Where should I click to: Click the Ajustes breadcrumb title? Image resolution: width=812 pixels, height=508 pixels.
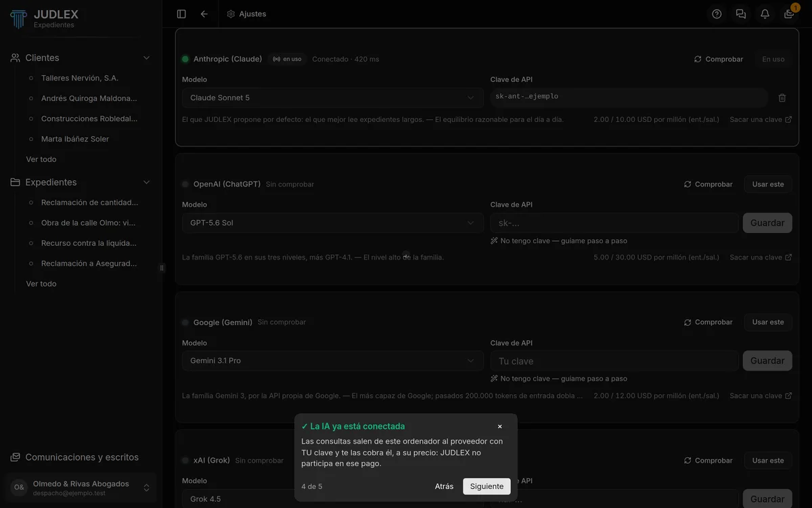point(252,14)
